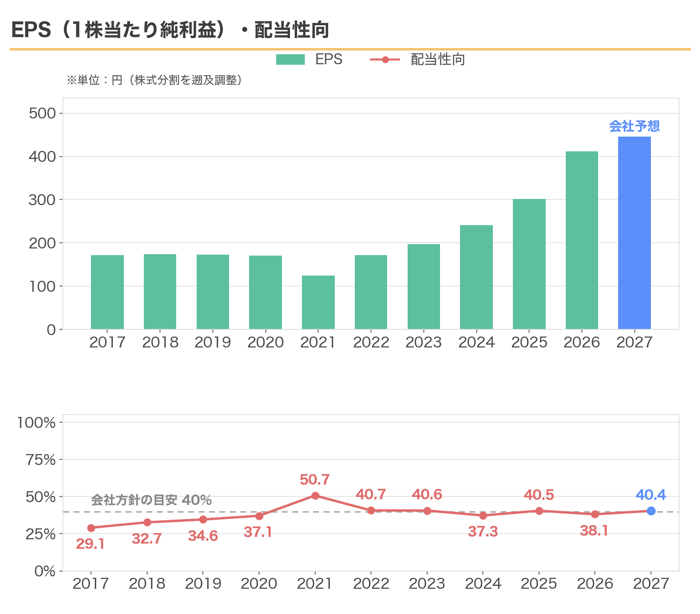Click the 300 y-axis label
Screen dimensions: 700x614
click(42, 200)
